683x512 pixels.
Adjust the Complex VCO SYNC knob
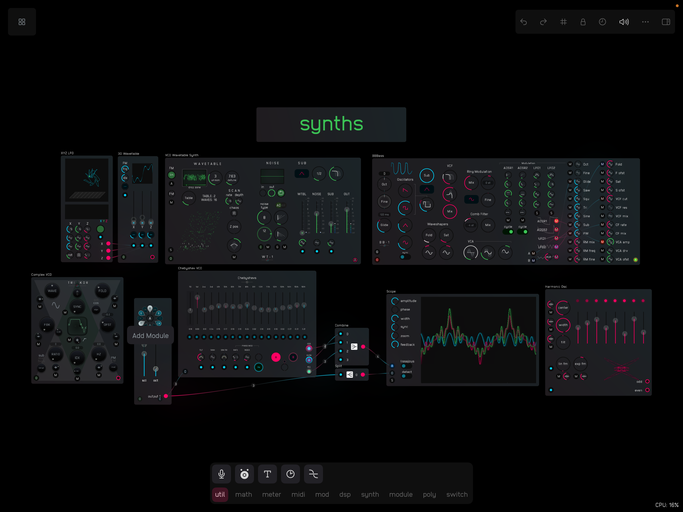[x=77, y=307]
